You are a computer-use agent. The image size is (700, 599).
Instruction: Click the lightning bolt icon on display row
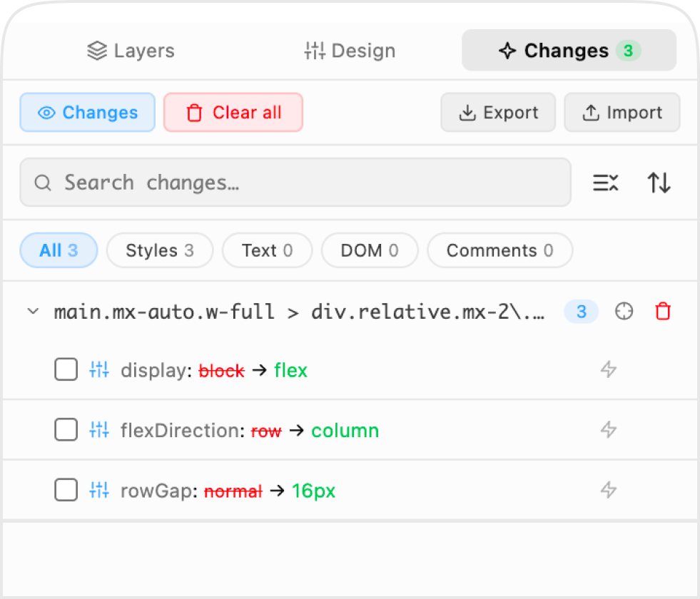[x=609, y=369]
